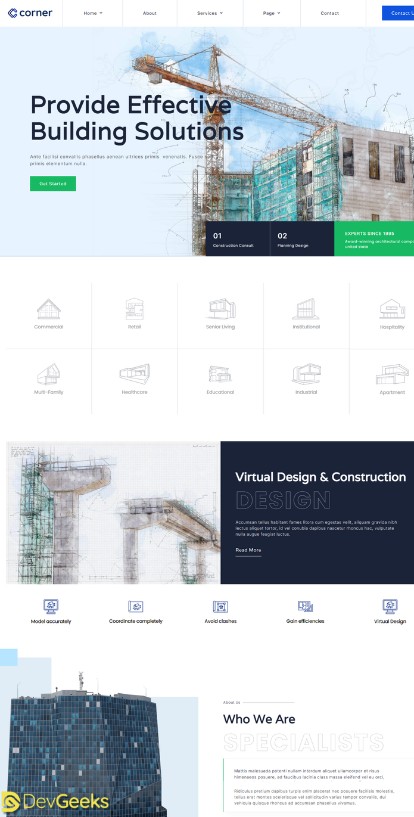Open the Page dropdown menu

point(271,13)
